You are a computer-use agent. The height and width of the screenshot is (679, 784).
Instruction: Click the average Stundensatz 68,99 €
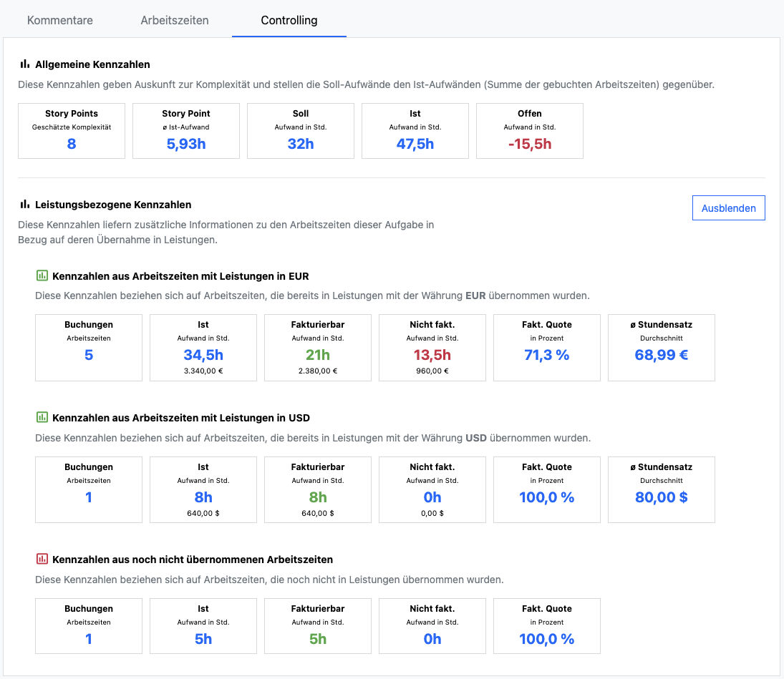point(661,355)
